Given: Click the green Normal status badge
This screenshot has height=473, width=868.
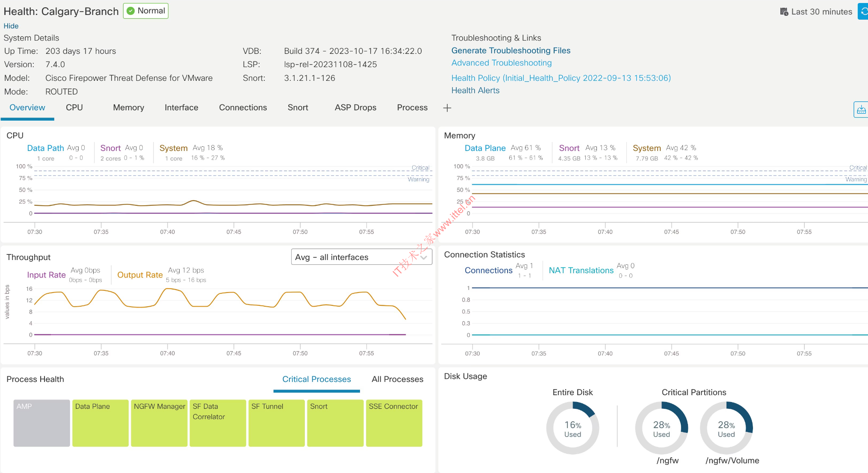Looking at the screenshot, I should [x=146, y=11].
